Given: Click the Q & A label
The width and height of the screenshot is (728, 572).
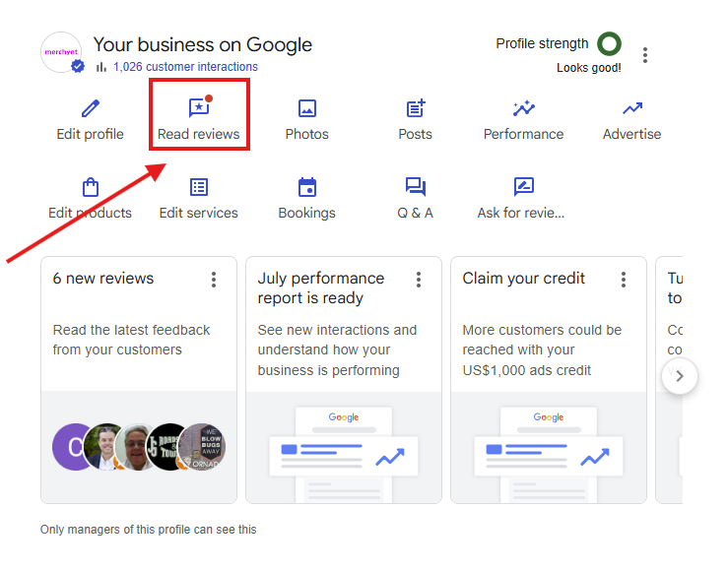Looking at the screenshot, I should point(415,213).
